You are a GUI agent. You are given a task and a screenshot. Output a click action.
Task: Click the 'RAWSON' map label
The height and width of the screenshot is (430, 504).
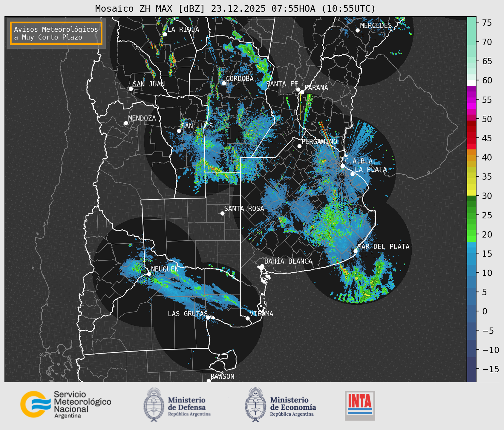tap(222, 376)
